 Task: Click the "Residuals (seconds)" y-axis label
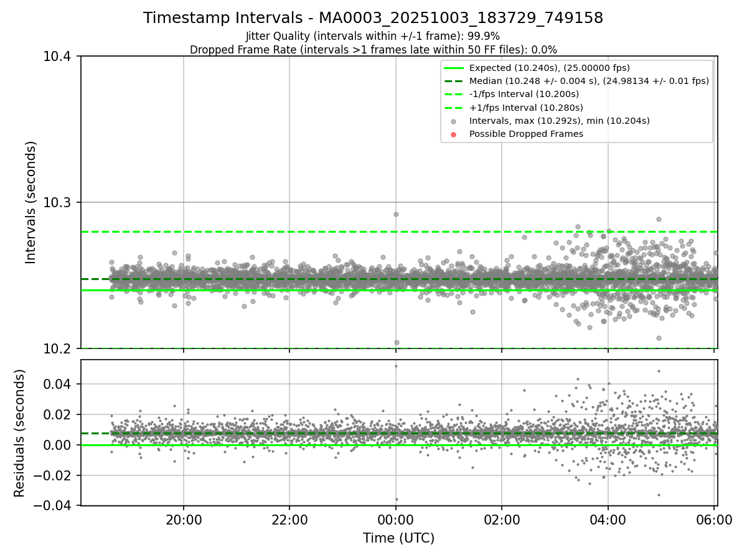[20, 433]
